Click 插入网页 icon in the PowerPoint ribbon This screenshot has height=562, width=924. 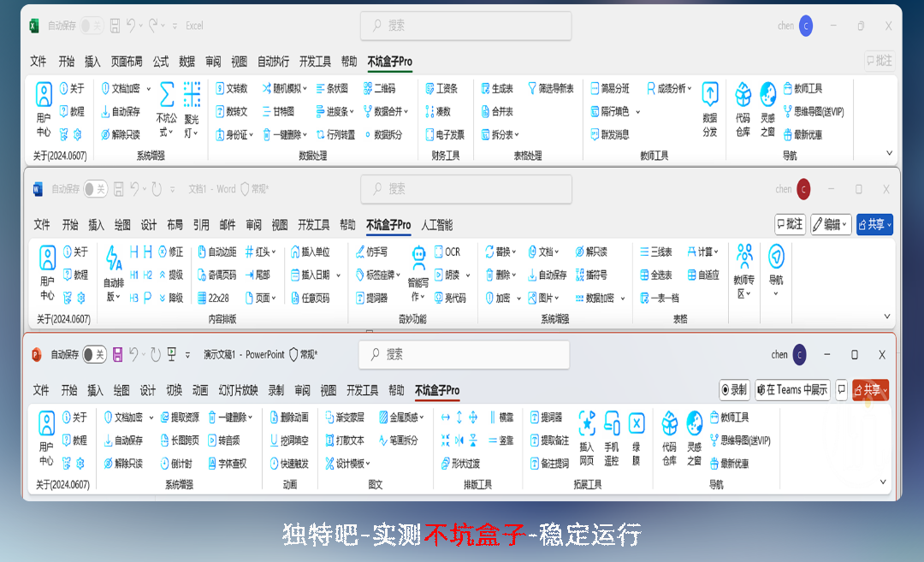(587, 439)
